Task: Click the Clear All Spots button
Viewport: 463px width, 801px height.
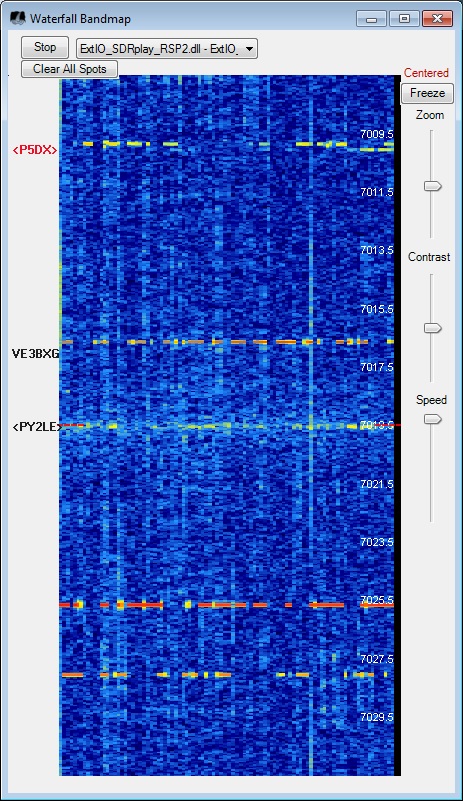Action: (70, 69)
